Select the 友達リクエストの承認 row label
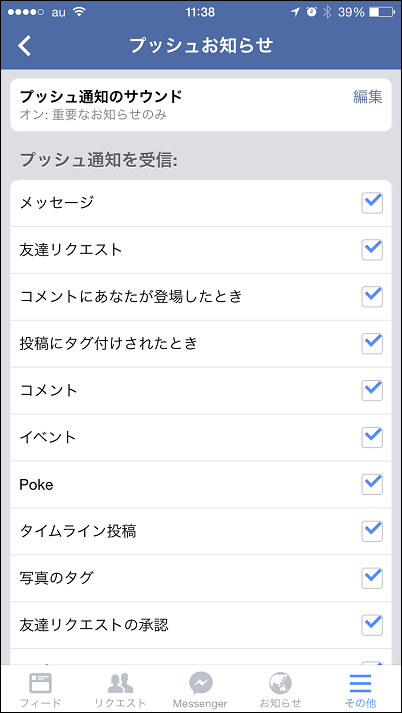Viewport: 402px width, 713px height. pos(94,625)
